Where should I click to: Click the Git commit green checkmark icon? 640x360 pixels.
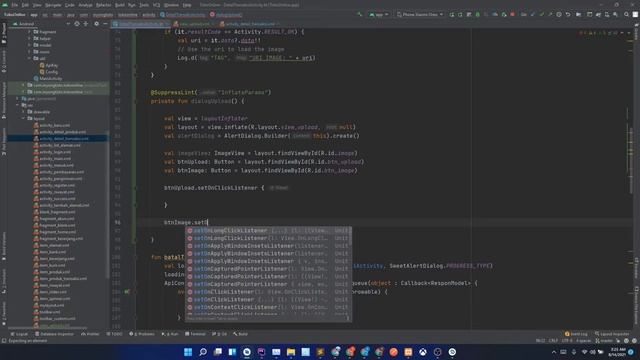[542, 15]
